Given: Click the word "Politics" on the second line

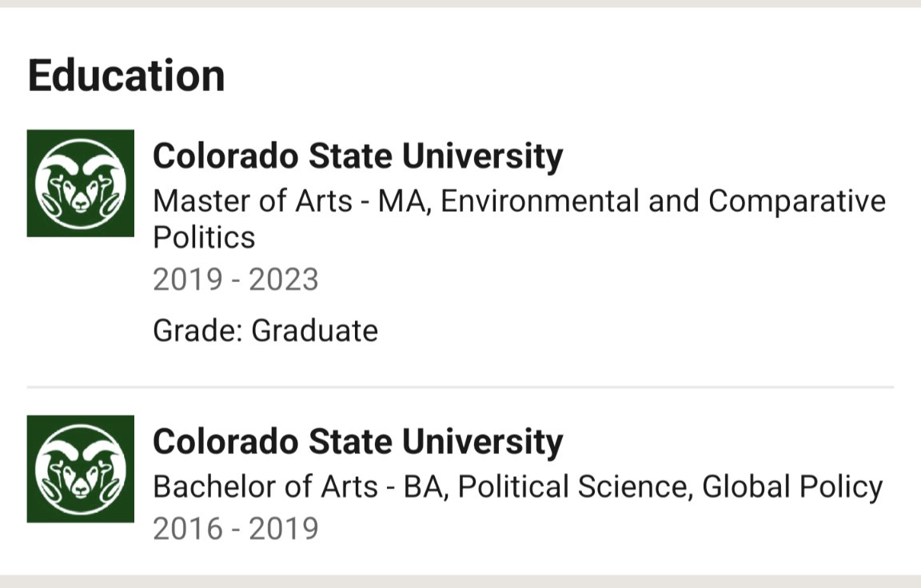Looking at the screenshot, I should (x=204, y=237).
